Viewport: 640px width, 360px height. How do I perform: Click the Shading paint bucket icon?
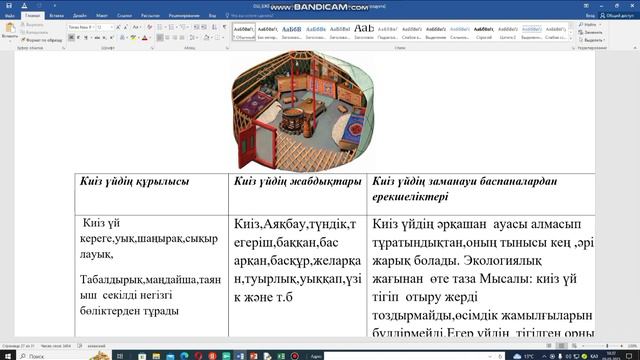[x=207, y=38]
